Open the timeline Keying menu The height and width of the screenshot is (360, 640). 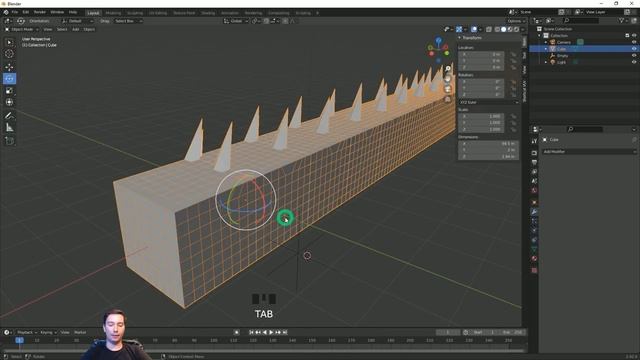click(48, 332)
